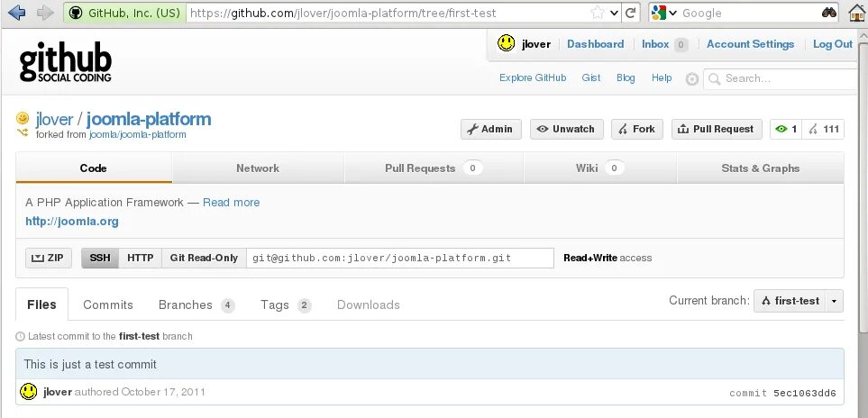
Task: Open jlover commit author link
Action: [58, 392]
